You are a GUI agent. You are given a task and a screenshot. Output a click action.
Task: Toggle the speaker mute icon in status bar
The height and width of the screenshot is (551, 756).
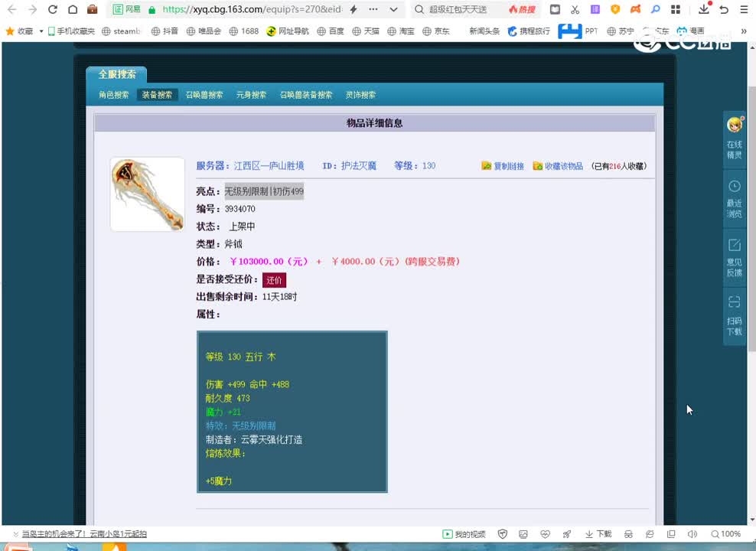pyautogui.click(x=692, y=533)
